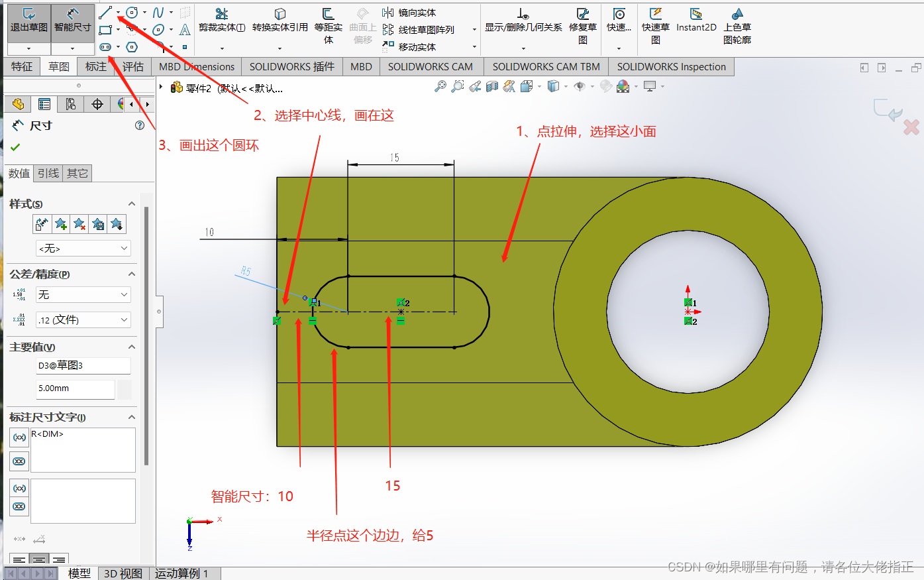Image resolution: width=924 pixels, height=580 pixels.
Task: Open the MBD Dimensions ribbon tab
Action: tap(197, 66)
